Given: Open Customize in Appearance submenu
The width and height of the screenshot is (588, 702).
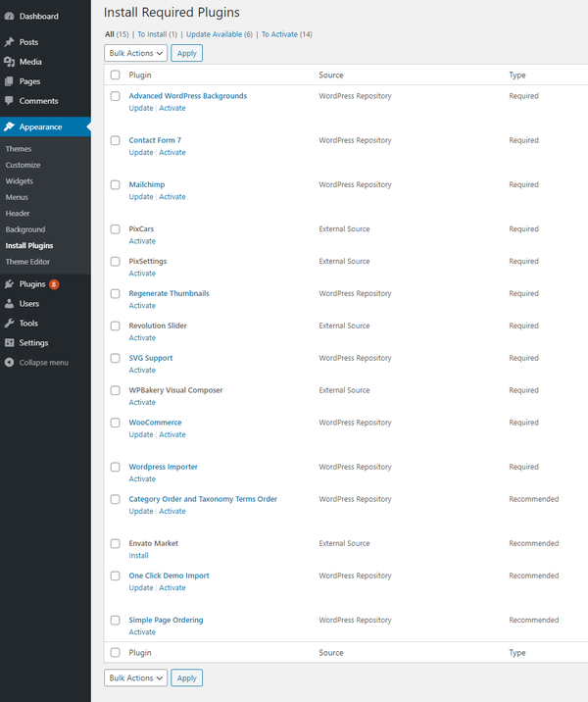Looking at the screenshot, I should click(x=23, y=165).
